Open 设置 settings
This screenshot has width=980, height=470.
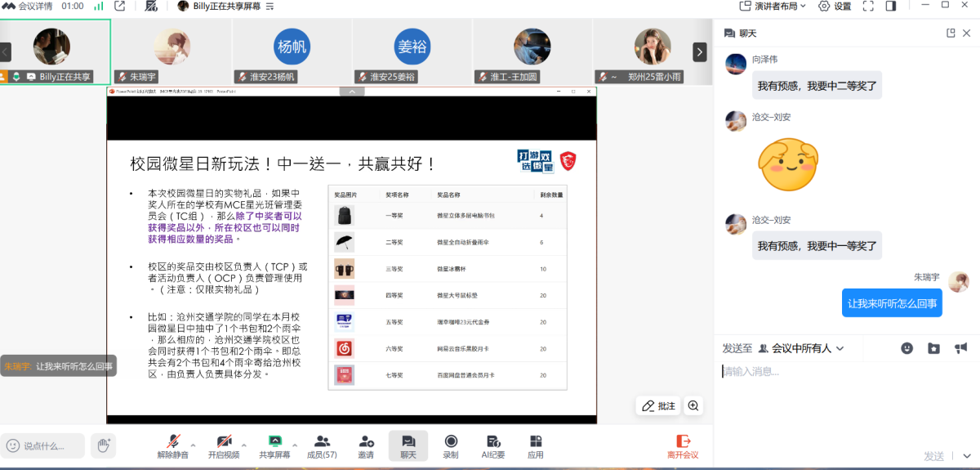pos(835,6)
